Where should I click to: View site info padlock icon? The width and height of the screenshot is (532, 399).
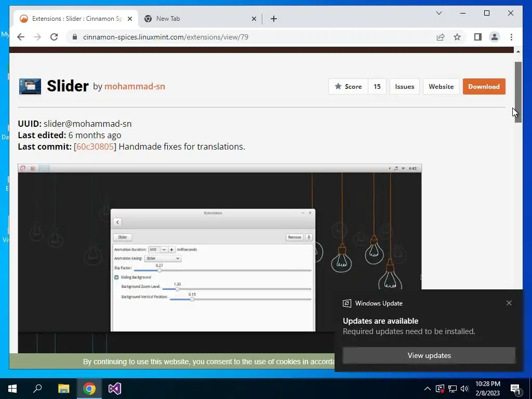pos(75,37)
